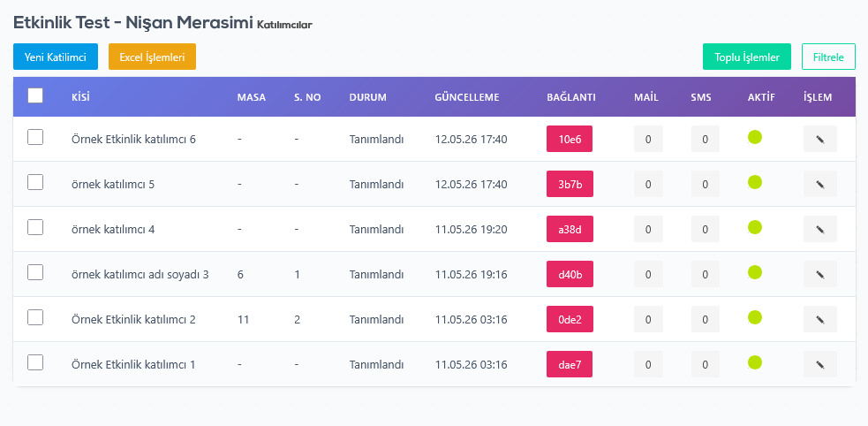Add a participant with Yeni Katilimci
Screen dimensions: 868x426
56,57
